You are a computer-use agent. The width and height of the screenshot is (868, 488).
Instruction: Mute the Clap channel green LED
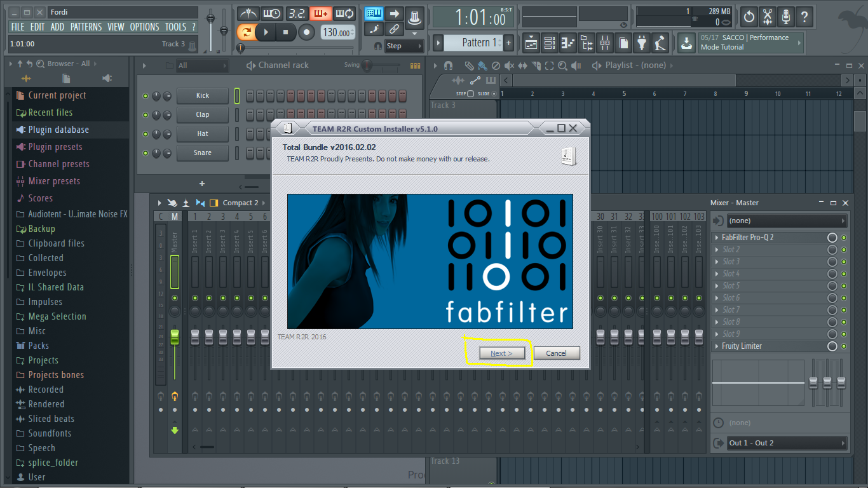(x=146, y=115)
